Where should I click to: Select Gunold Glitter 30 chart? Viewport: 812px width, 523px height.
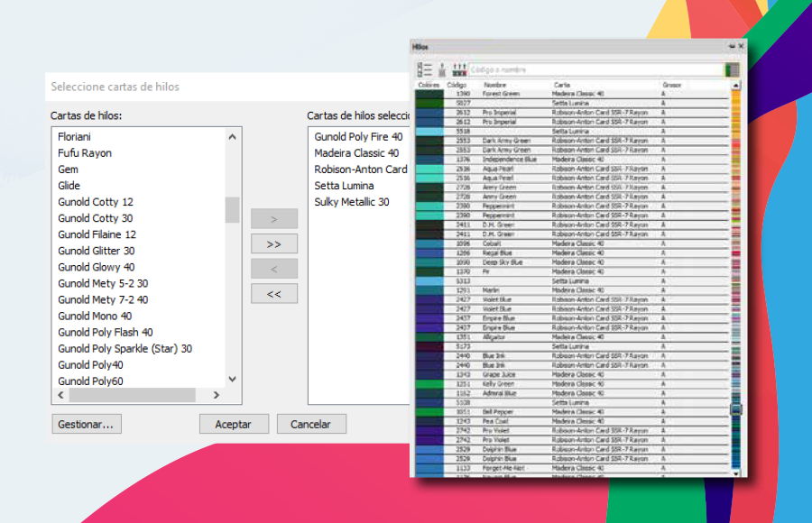tap(97, 251)
